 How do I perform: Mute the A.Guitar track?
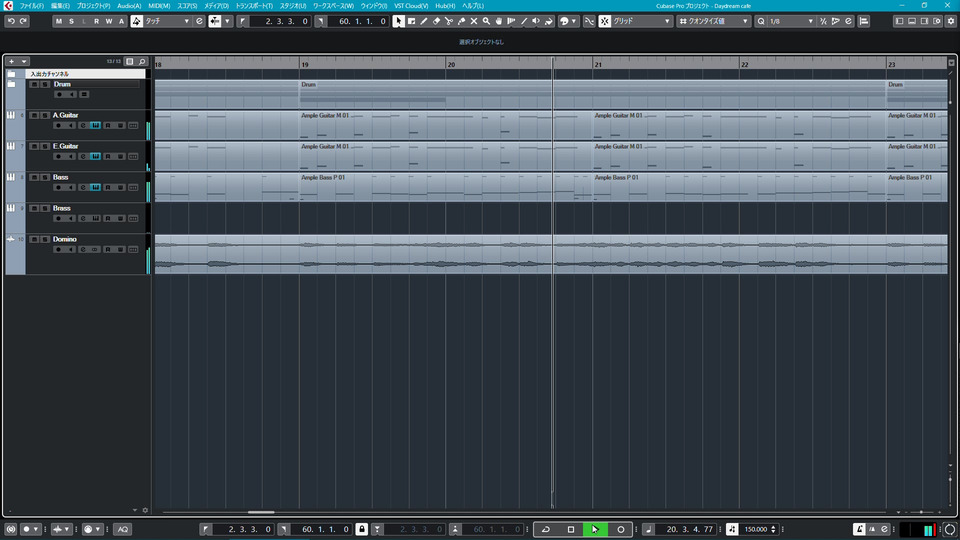[34, 115]
